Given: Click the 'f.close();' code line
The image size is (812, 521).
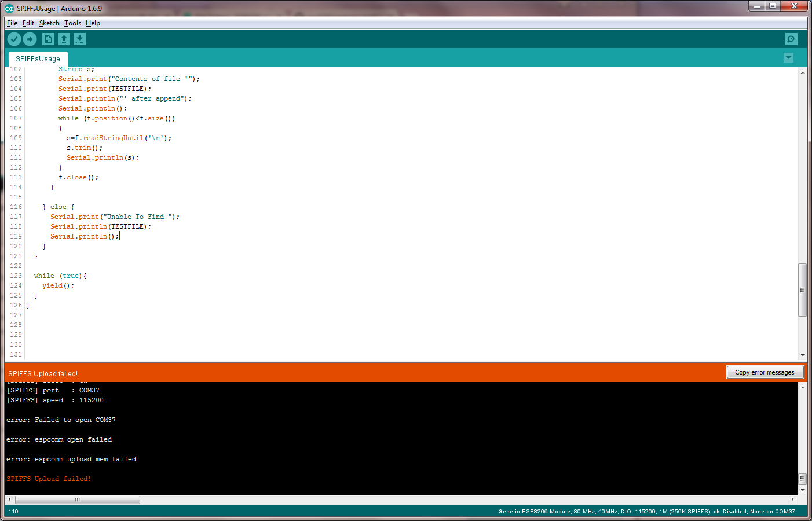Looking at the screenshot, I should tap(78, 177).
